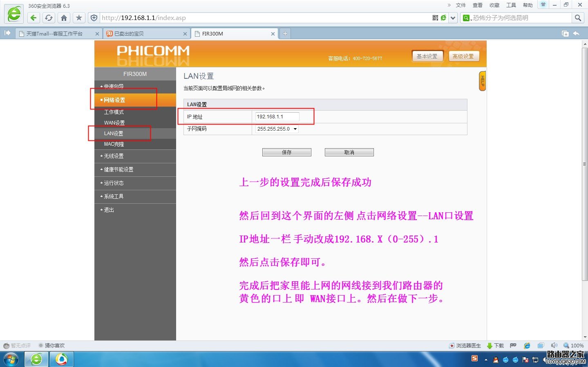
Task: Click the IP 地址 input field showing 192.168.1.1
Action: tap(276, 116)
